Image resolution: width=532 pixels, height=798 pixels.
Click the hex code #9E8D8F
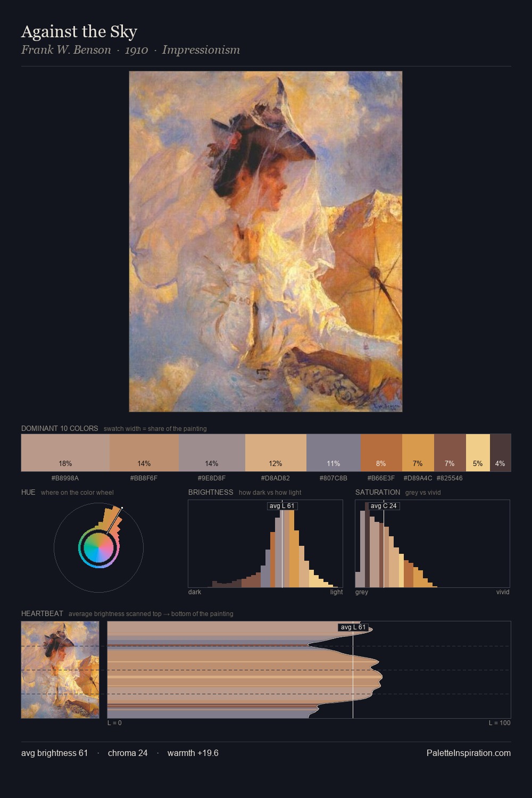(212, 478)
